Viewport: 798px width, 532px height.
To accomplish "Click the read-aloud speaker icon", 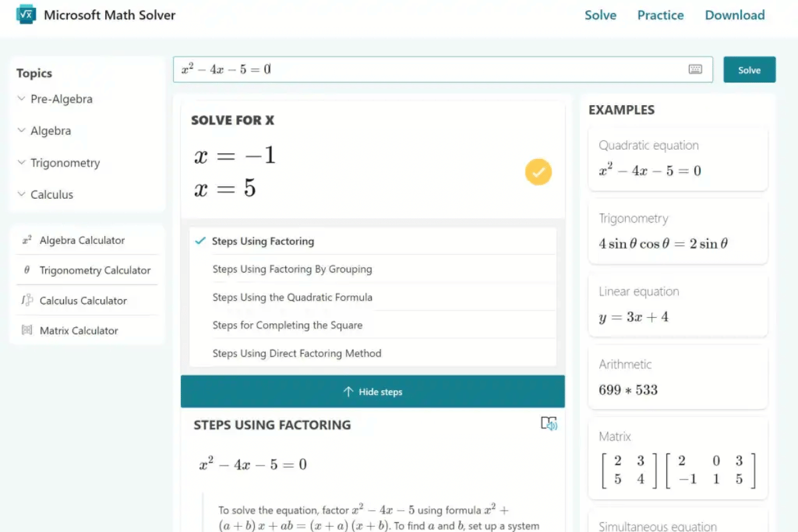I will (549, 424).
